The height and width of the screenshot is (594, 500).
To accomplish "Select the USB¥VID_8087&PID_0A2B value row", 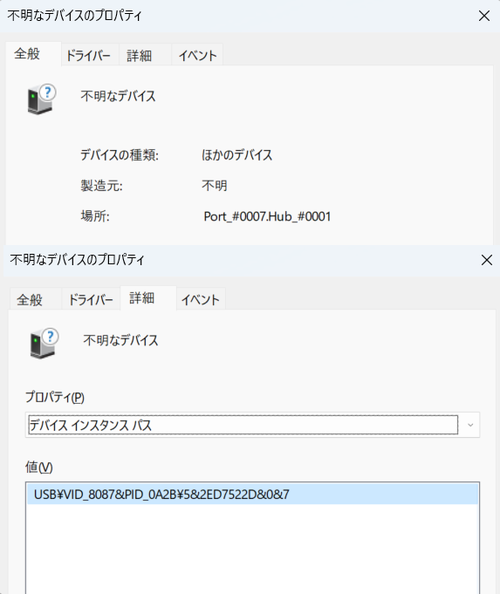I will [x=252, y=494].
